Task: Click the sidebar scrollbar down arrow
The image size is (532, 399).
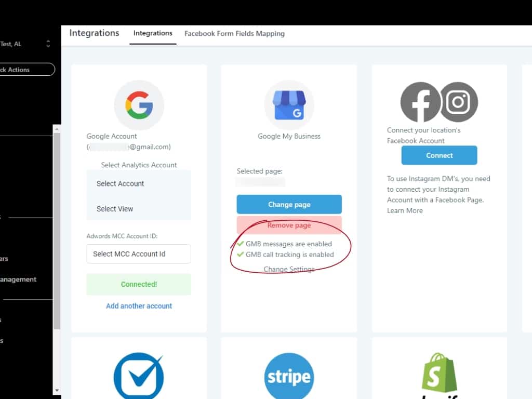Action: click(x=57, y=390)
